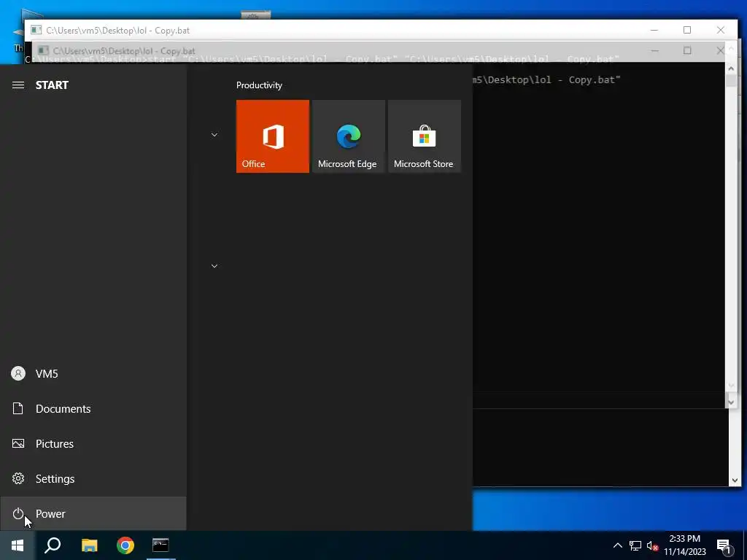Minimize the front lol - Copy.bat window
747x560 pixels.
coord(654,30)
